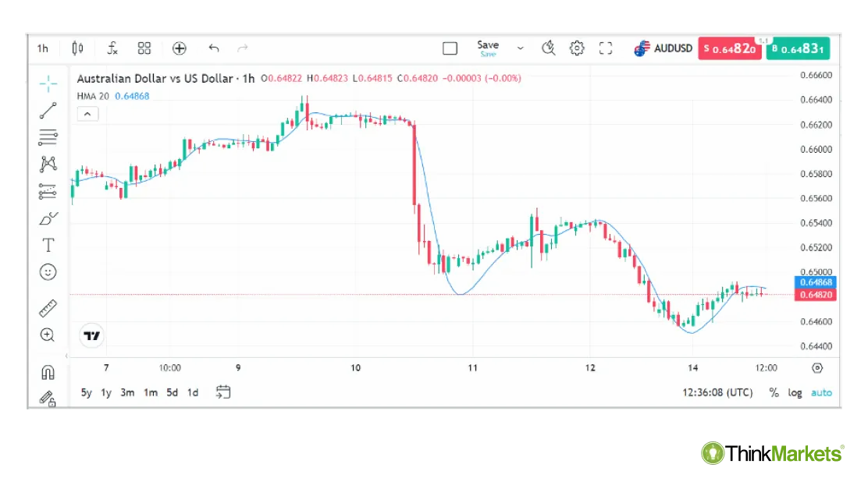Toggle magnet mode in the drawing toolbar
Image resolution: width=868 pixels, height=496 pixels.
click(x=48, y=373)
